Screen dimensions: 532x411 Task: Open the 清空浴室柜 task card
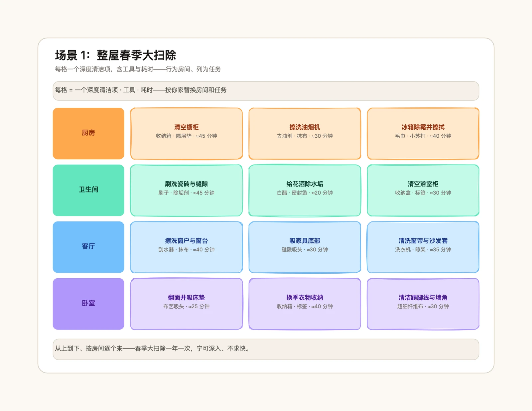pyautogui.click(x=423, y=190)
